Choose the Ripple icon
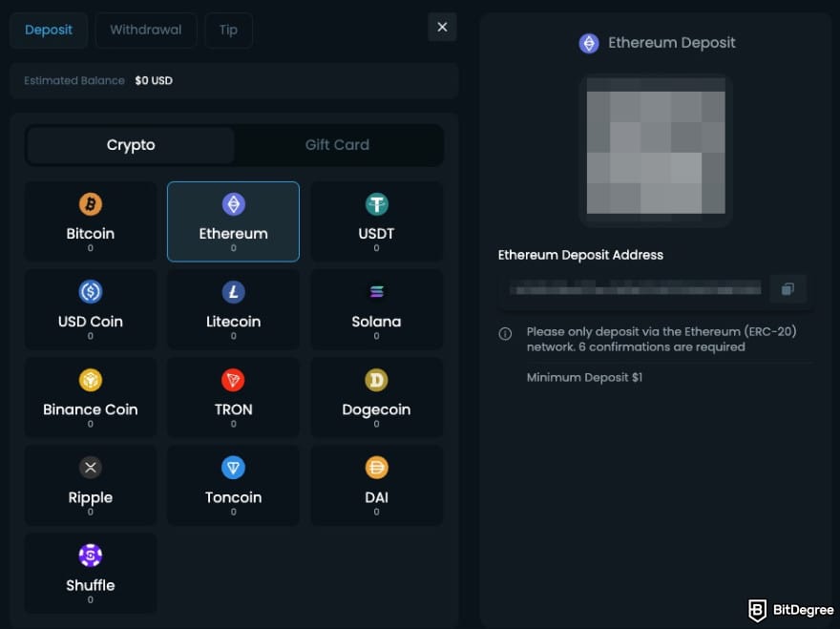Screen dimensions: 840x629 tap(91, 468)
